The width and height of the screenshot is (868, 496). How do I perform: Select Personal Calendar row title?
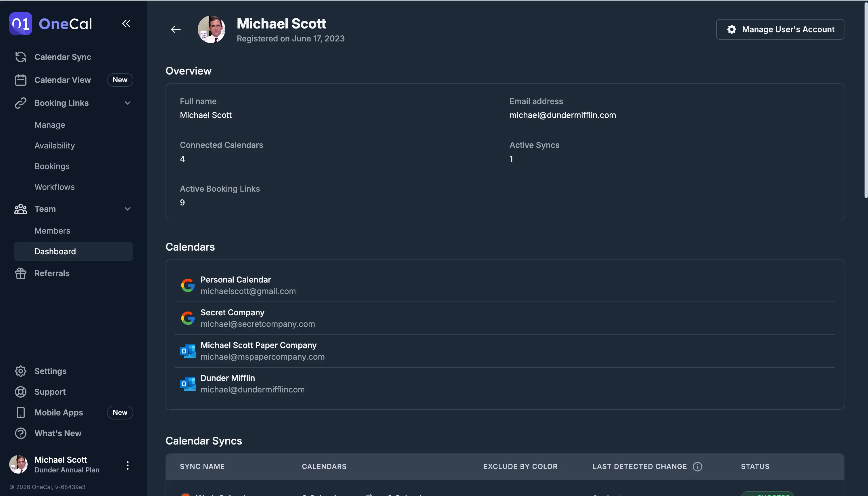[236, 280]
